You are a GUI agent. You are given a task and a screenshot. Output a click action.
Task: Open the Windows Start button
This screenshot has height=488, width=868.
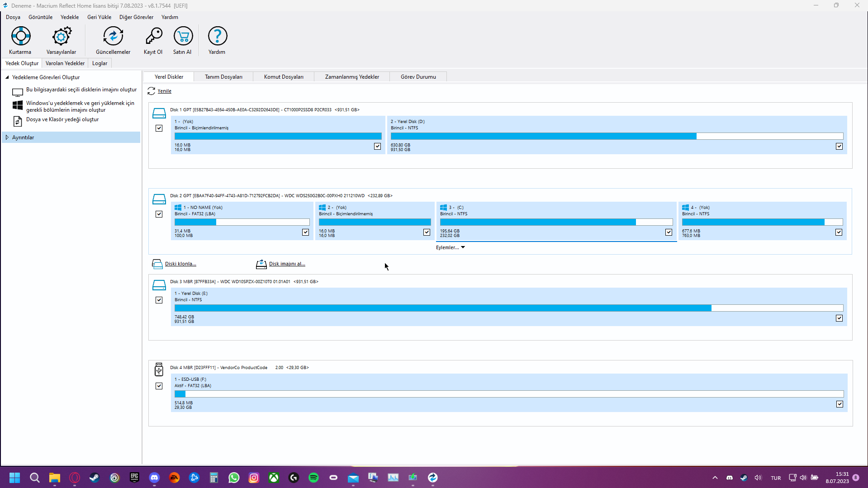click(15, 478)
